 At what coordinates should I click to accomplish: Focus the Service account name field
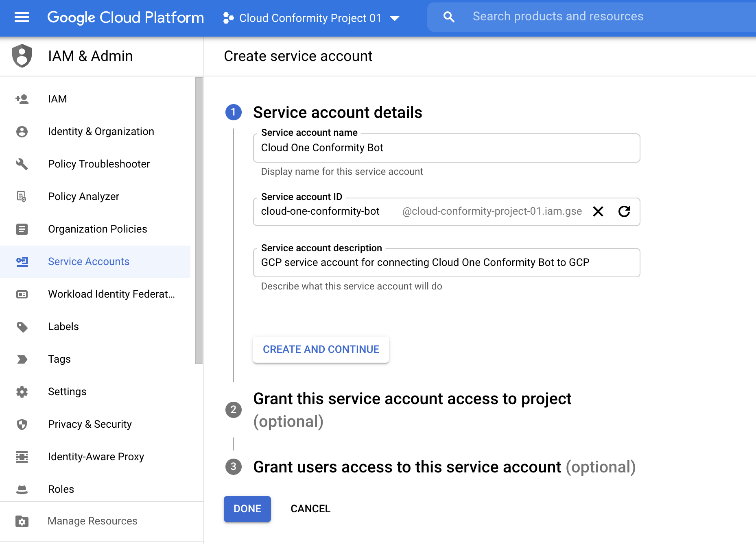coord(446,148)
